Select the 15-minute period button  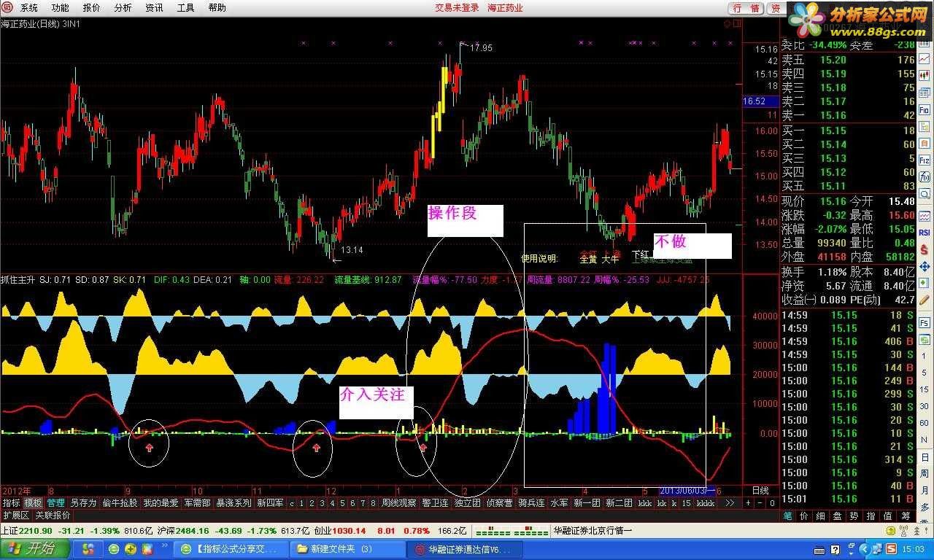pos(924,389)
